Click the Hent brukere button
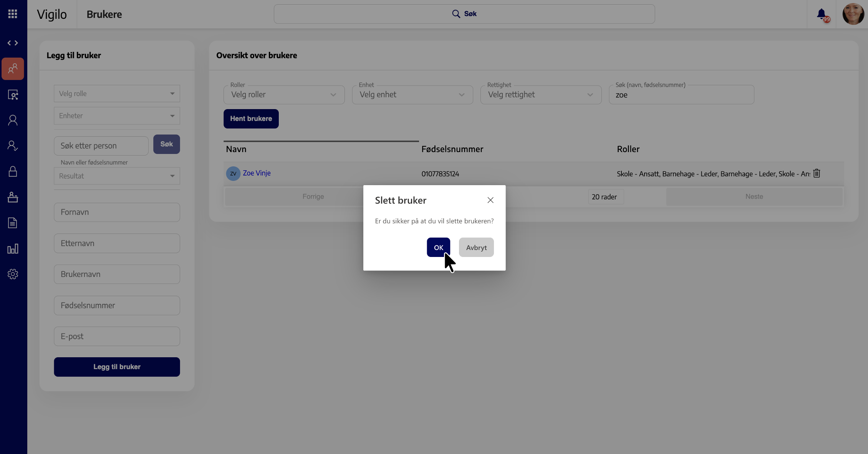The width and height of the screenshot is (868, 454). pos(251,119)
